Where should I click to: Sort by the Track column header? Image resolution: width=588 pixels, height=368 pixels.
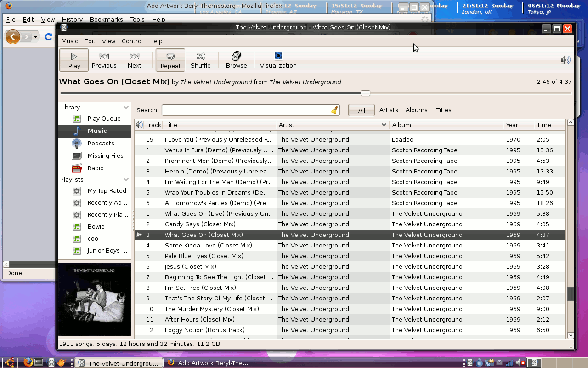(153, 125)
